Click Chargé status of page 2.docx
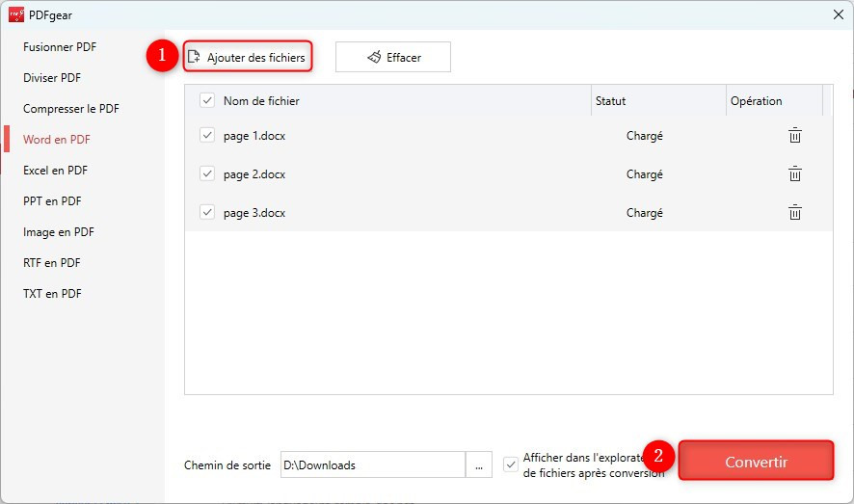The height and width of the screenshot is (504, 854). coord(644,174)
